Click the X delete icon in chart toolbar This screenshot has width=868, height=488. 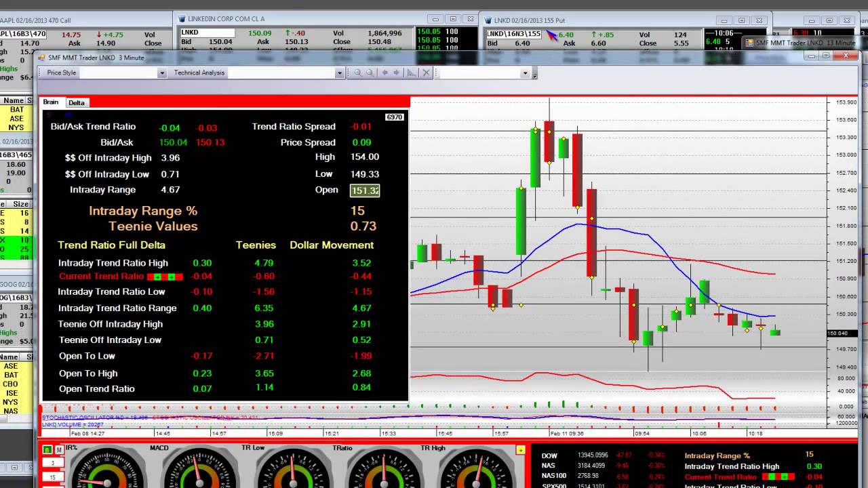[426, 73]
